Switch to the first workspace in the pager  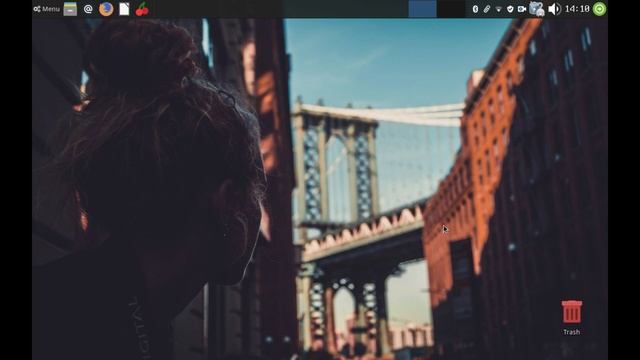click(422, 9)
